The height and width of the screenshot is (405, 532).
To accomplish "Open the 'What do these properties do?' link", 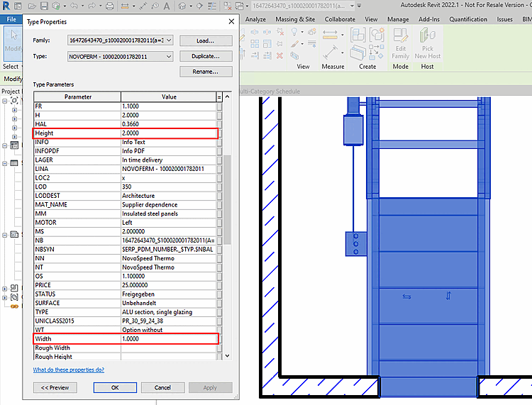I will click(x=69, y=370).
